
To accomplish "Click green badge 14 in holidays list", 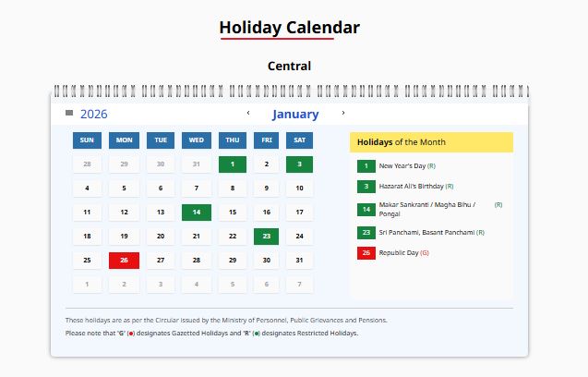I will point(366,209).
